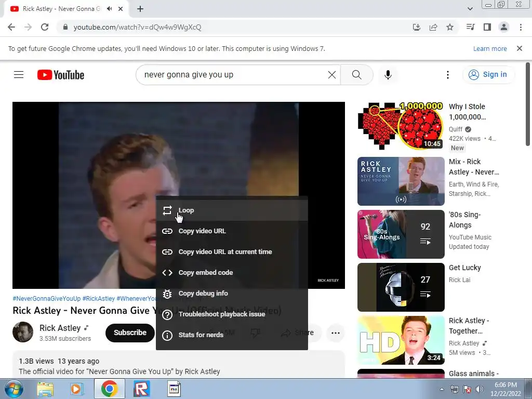Select Copy video URL at current time
The width and height of the screenshot is (532, 399).
(232, 252)
